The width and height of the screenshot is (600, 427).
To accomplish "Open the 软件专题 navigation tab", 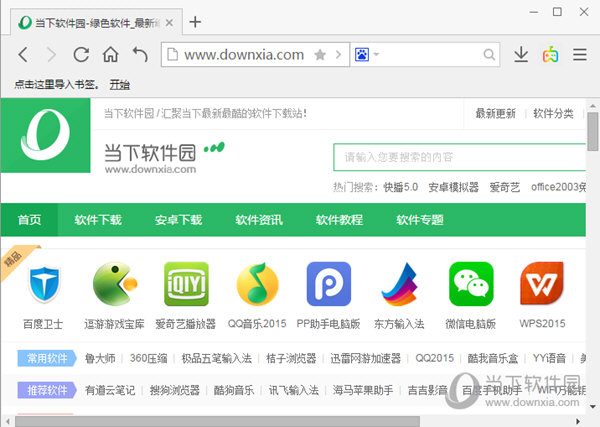I will (x=420, y=220).
